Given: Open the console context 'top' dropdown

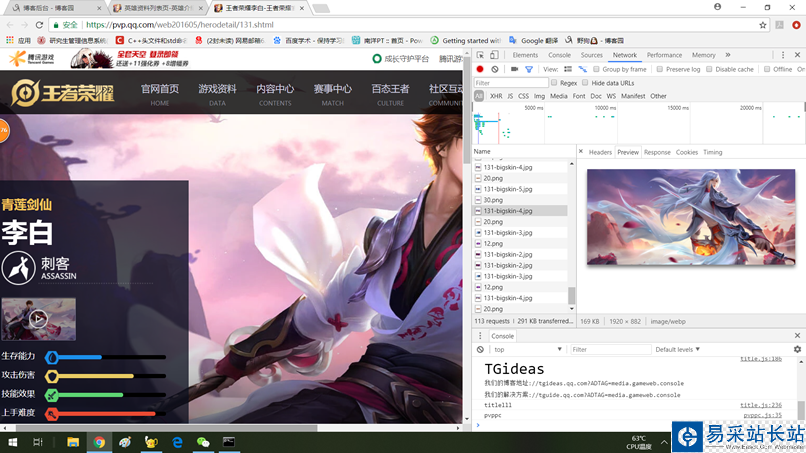Looking at the screenshot, I should 527,349.
